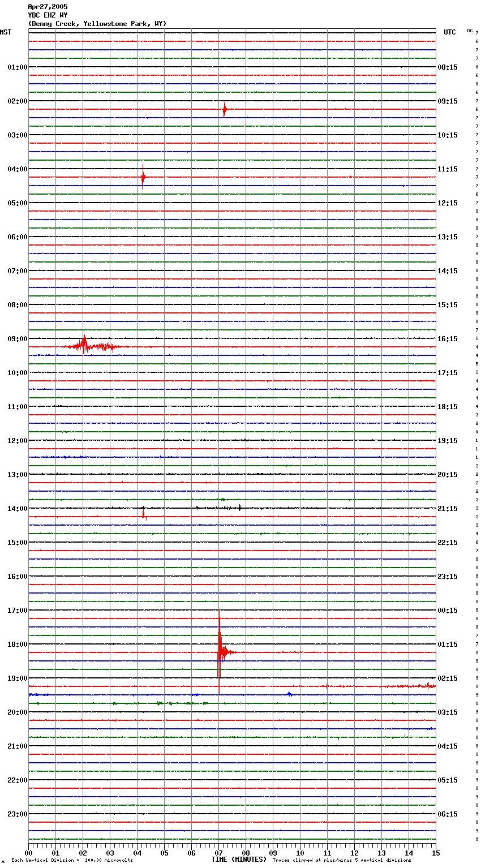This screenshot has height=868, width=481.
Task: Click the vertical division 100.00 microvolts note
Action: click(x=72, y=861)
